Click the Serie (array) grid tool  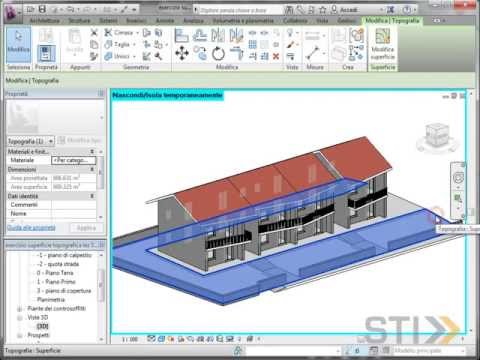[253, 44]
